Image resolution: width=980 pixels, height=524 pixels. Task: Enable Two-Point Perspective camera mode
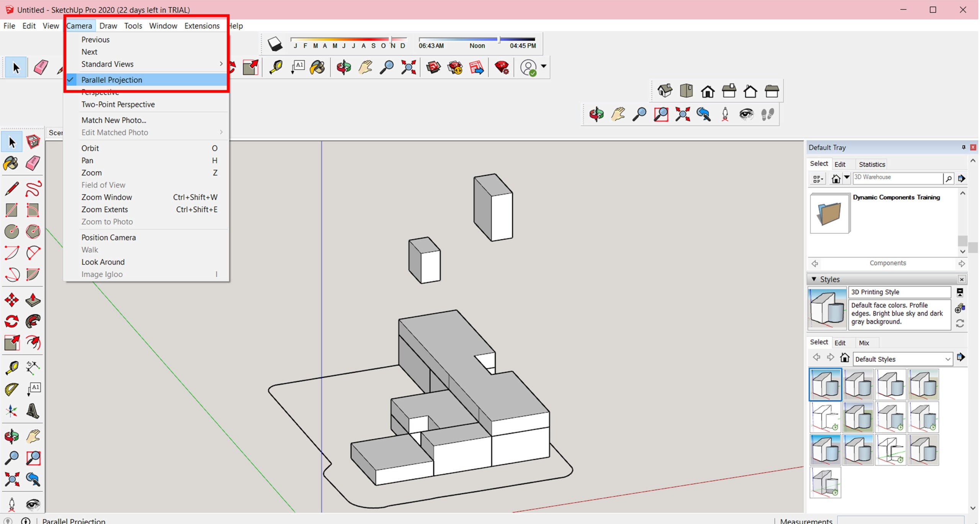[118, 104]
